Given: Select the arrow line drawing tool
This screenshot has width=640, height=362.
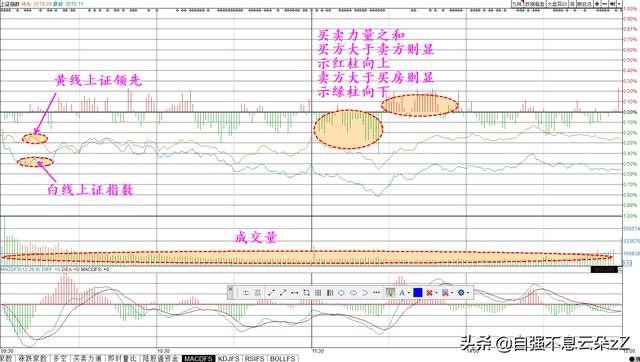Looking at the screenshot, I should coord(283,293).
